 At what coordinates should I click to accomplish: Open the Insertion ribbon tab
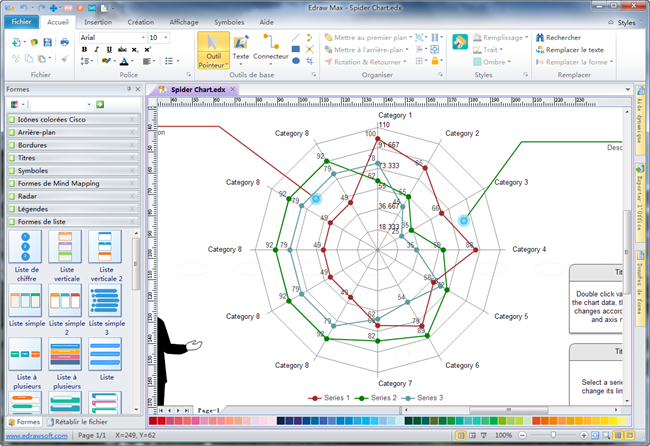[98, 21]
